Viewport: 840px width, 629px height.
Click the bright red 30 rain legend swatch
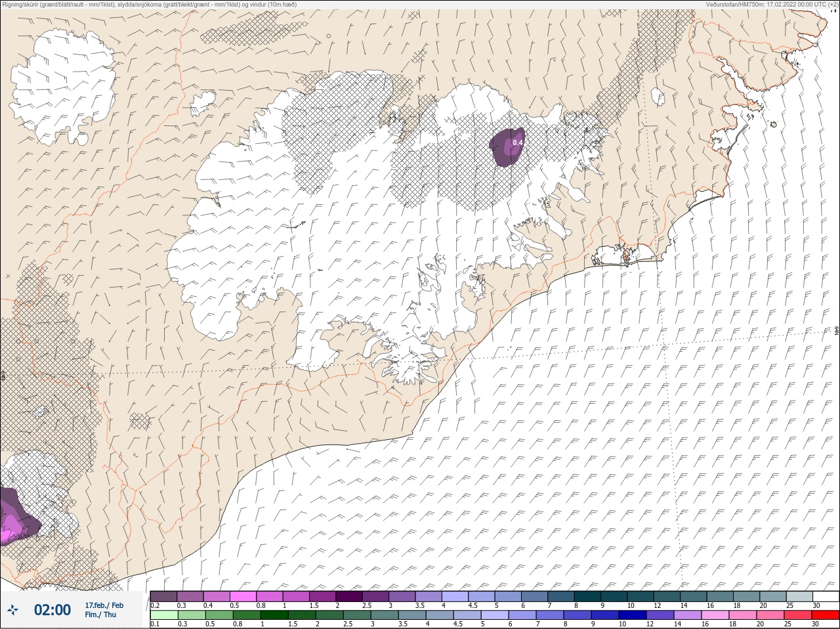[826, 616]
